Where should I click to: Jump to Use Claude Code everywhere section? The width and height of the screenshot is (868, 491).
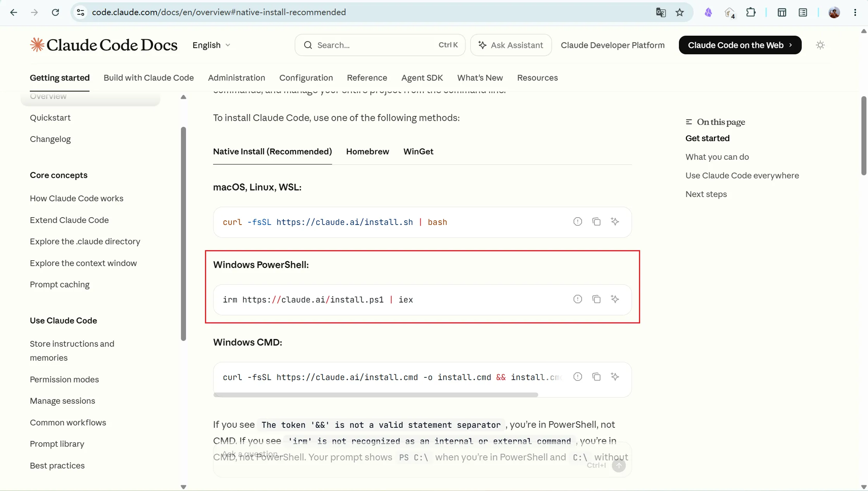pyautogui.click(x=742, y=175)
